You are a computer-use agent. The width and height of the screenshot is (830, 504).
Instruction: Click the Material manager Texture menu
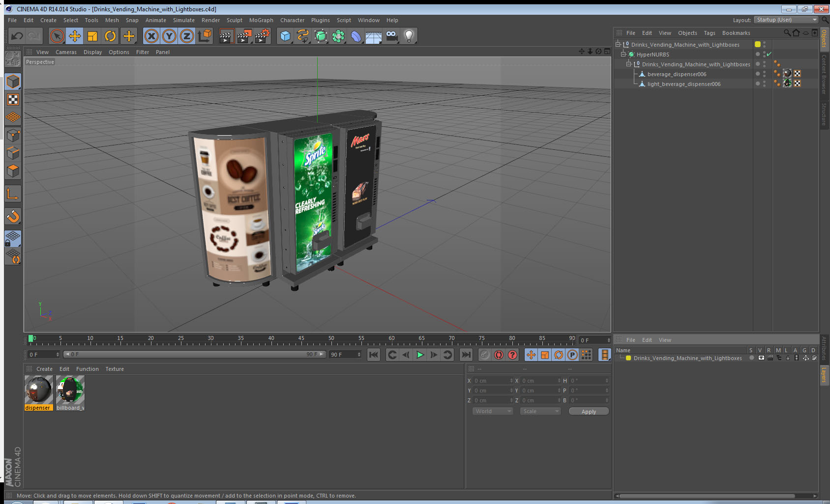[x=115, y=369]
